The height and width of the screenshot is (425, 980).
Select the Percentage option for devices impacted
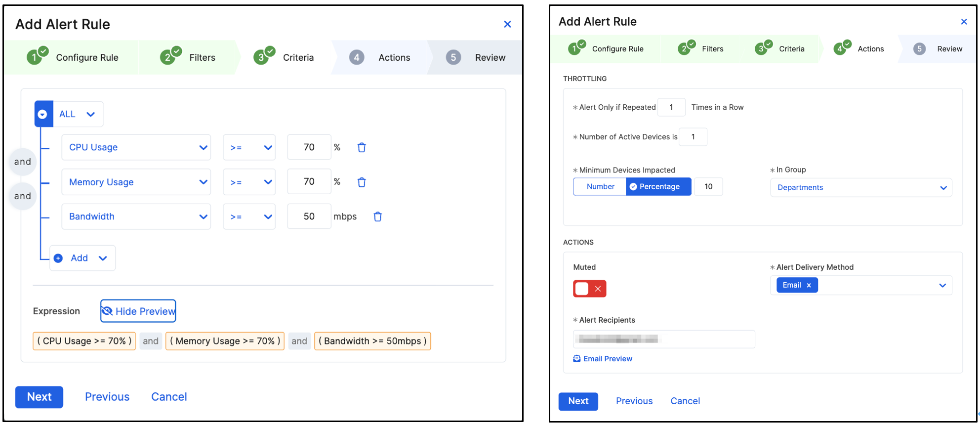(659, 187)
